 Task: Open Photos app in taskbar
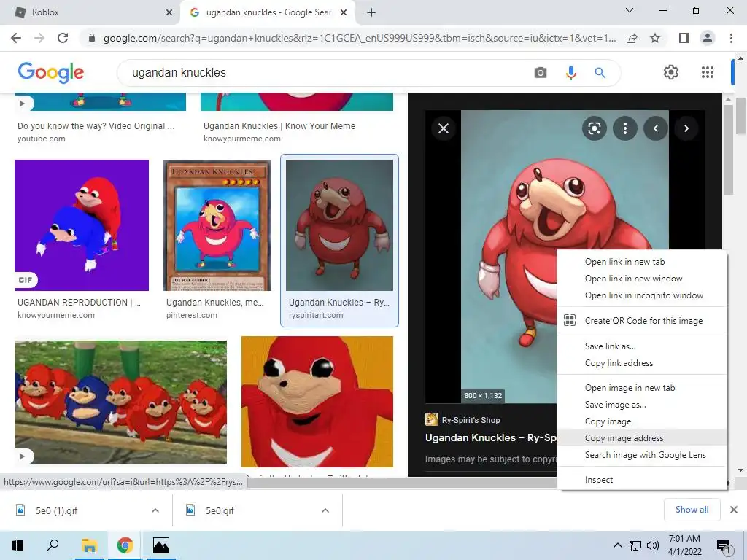point(161,545)
